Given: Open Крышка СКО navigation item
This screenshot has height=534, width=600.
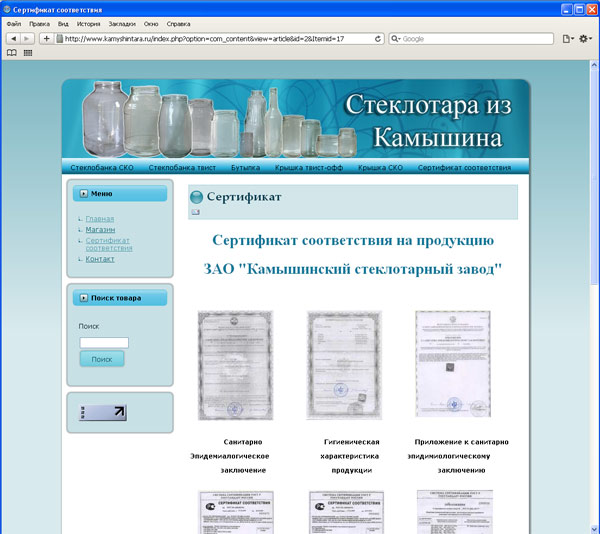Looking at the screenshot, I should click(380, 168).
